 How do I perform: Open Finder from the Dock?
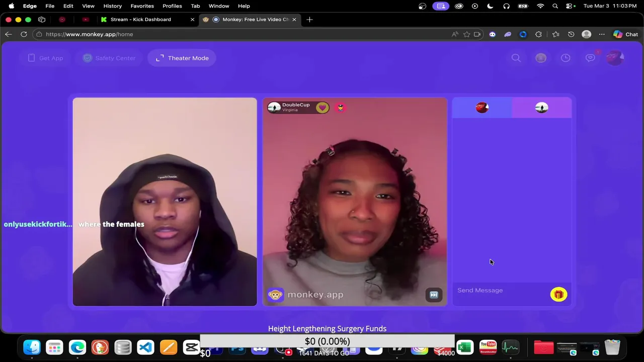tap(32, 347)
